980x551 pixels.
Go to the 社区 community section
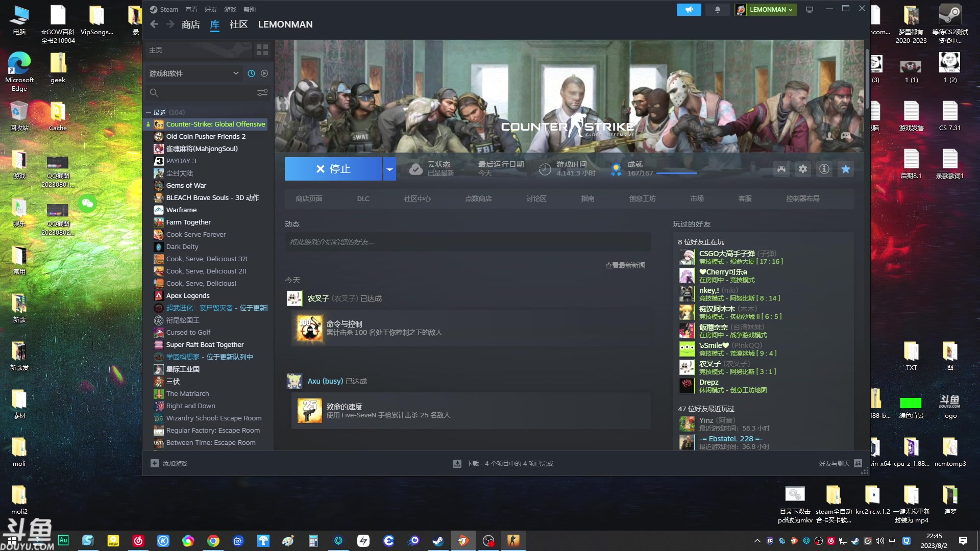[238, 24]
